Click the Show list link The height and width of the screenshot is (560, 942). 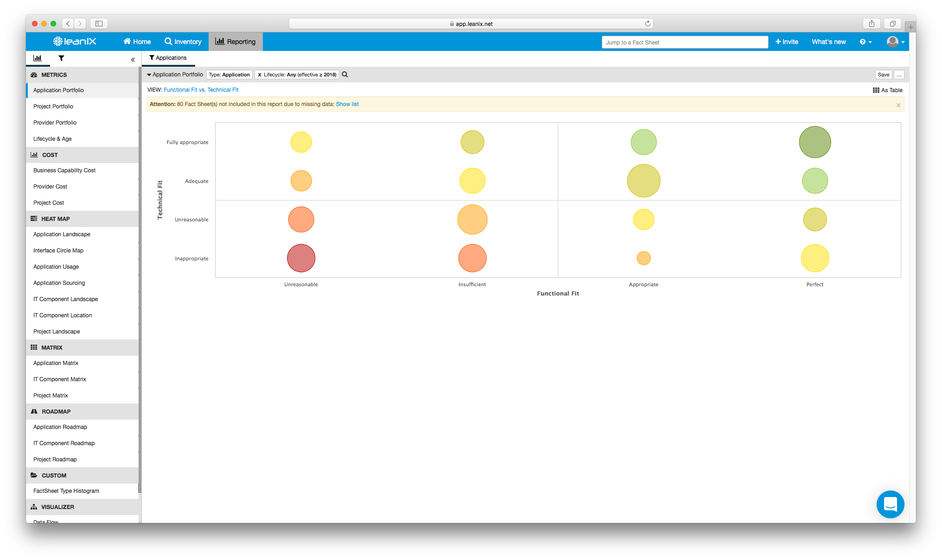coord(347,104)
